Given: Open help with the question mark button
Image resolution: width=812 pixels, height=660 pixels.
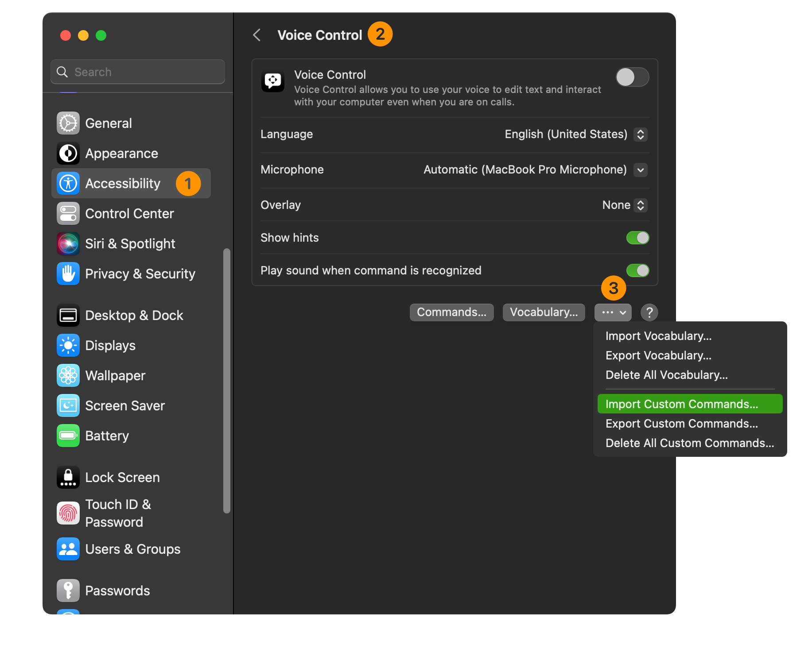Looking at the screenshot, I should pyautogui.click(x=649, y=313).
